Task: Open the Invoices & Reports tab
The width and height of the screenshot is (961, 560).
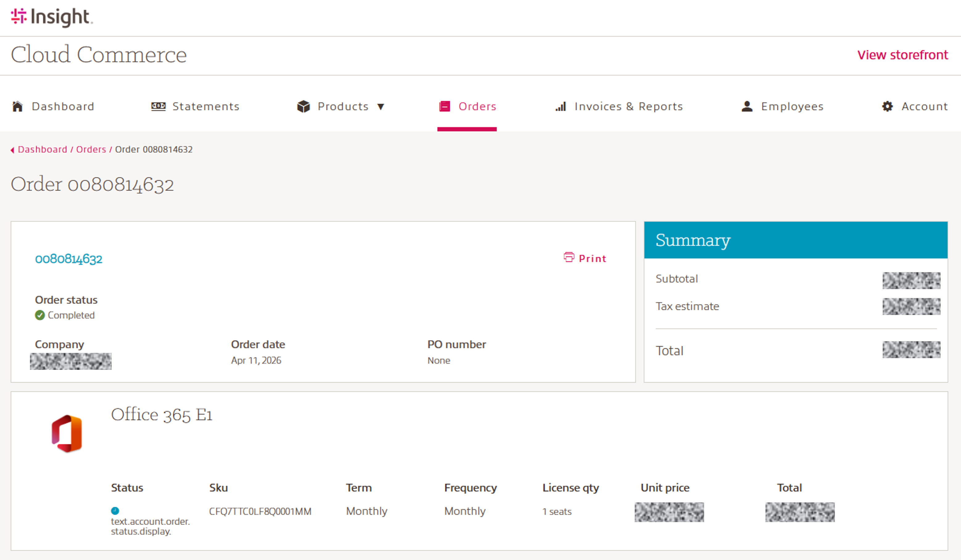Action: 629,106
